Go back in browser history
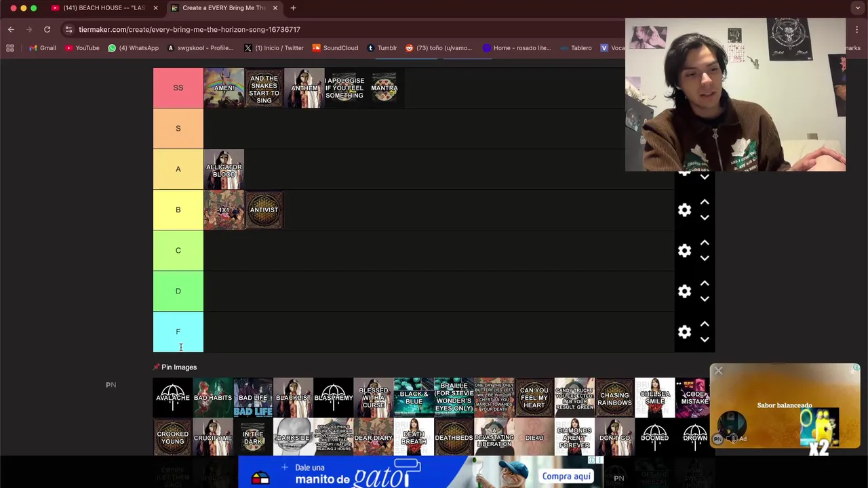The height and width of the screenshot is (488, 868). click(11, 29)
